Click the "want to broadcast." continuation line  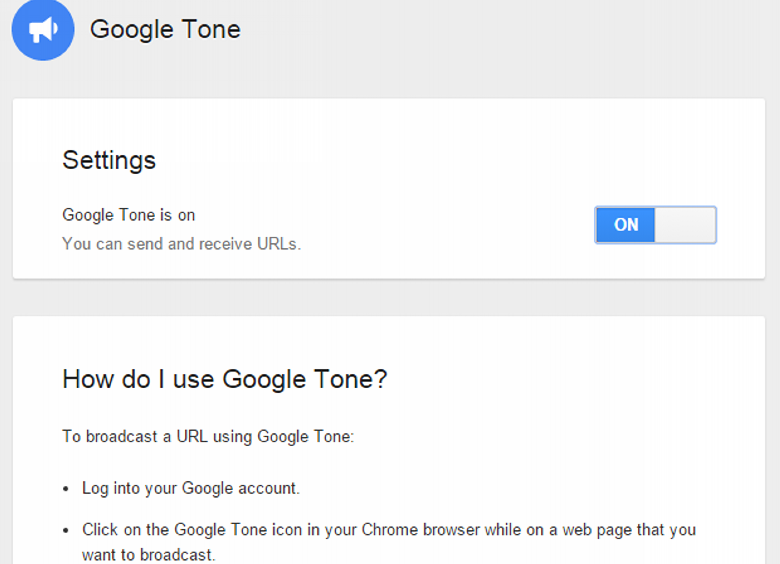148,554
